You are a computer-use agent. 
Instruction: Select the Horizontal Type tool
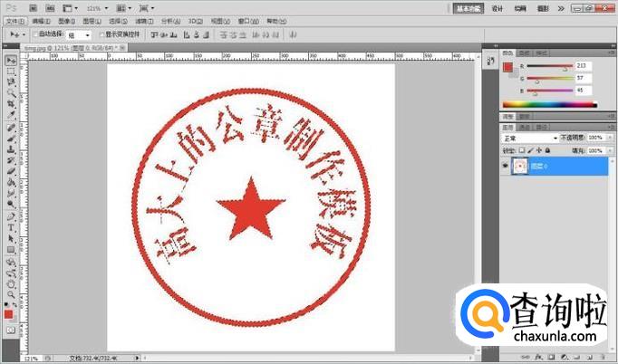10,227
